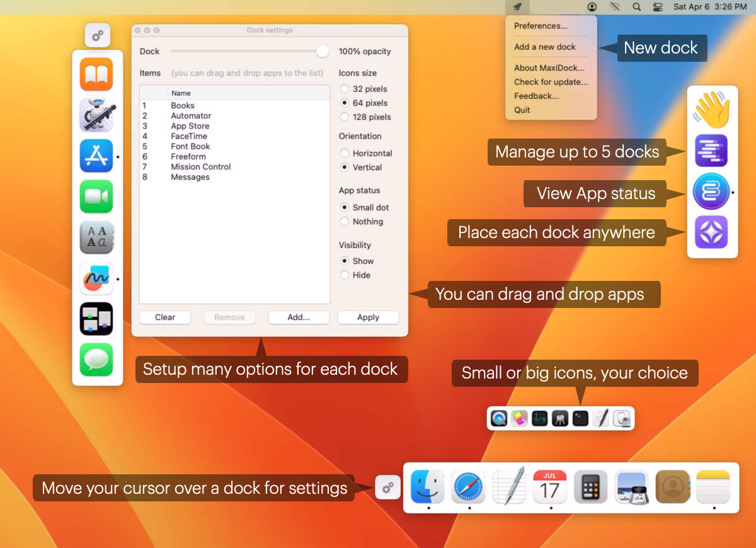Click the Remove button
The image size is (756, 548).
pos(229,317)
